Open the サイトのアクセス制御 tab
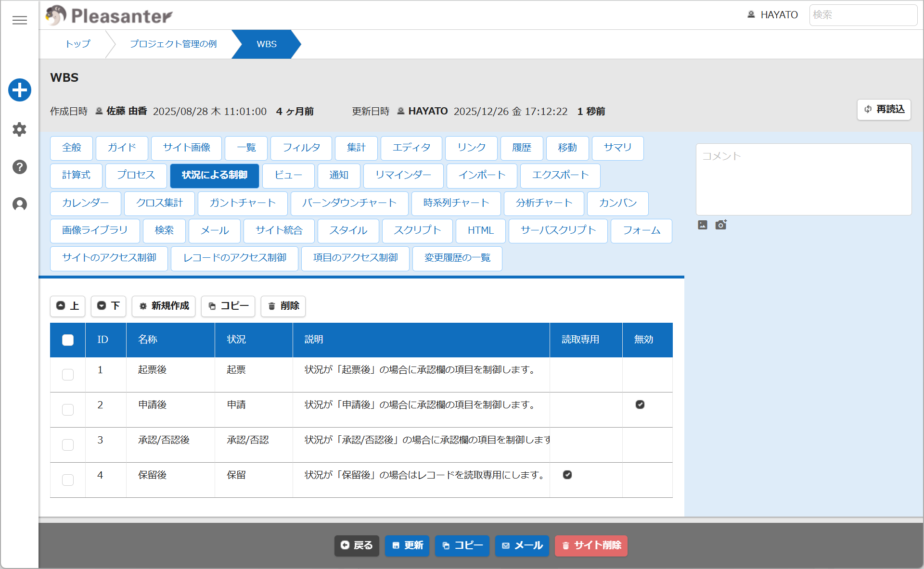The height and width of the screenshot is (569, 924). click(109, 258)
